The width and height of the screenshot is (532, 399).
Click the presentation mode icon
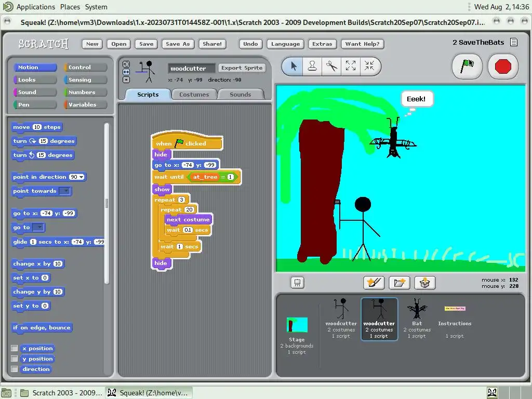pyautogui.click(x=297, y=283)
